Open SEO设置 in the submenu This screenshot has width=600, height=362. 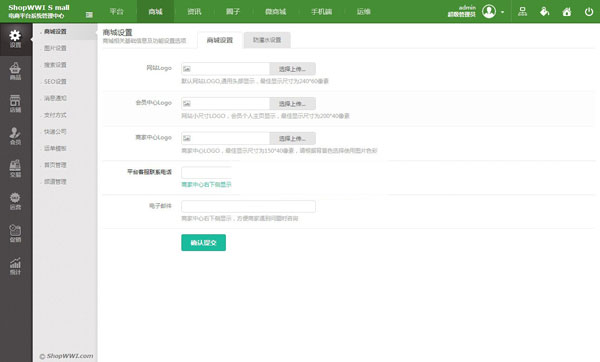(x=55, y=82)
